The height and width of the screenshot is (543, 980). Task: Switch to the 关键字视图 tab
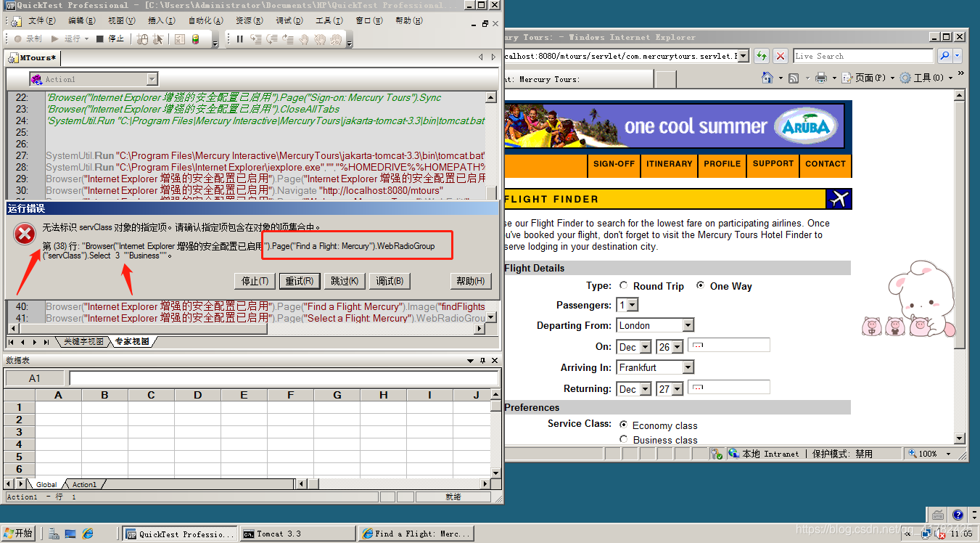pos(83,341)
